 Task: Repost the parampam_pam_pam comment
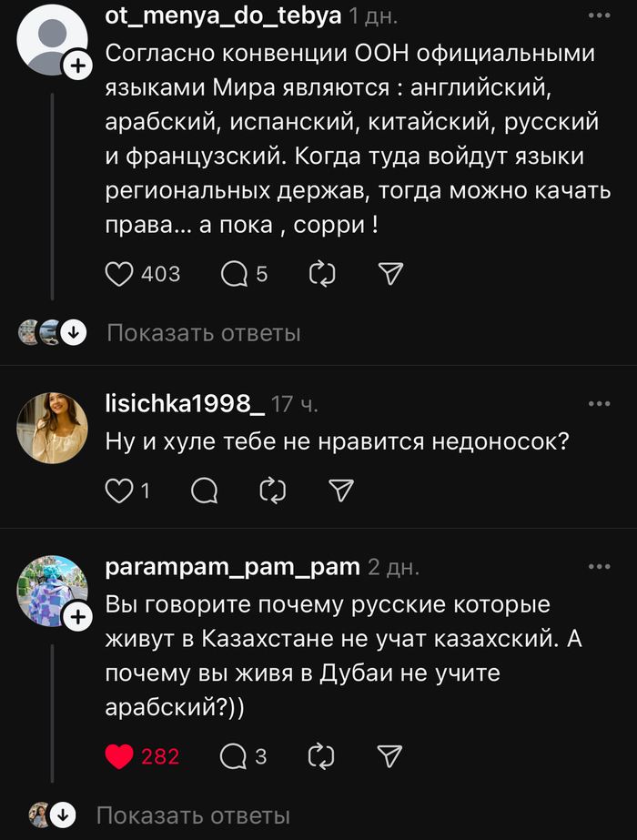click(x=323, y=755)
